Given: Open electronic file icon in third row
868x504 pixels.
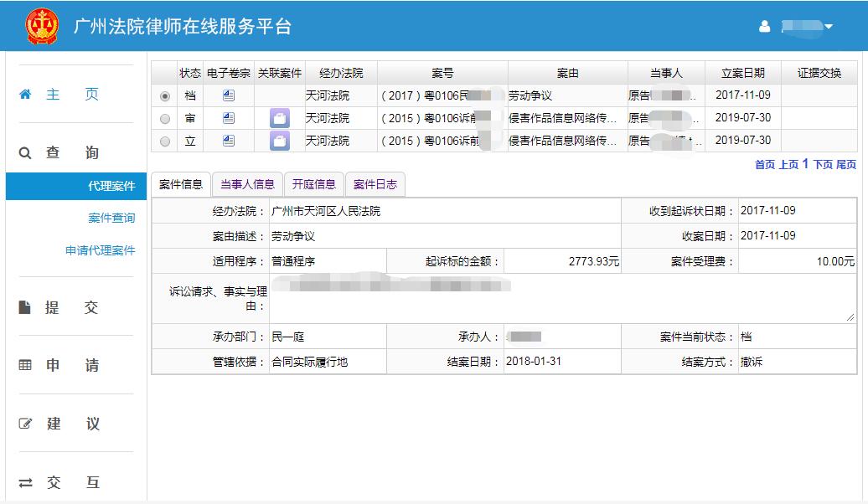Looking at the screenshot, I should tap(229, 141).
